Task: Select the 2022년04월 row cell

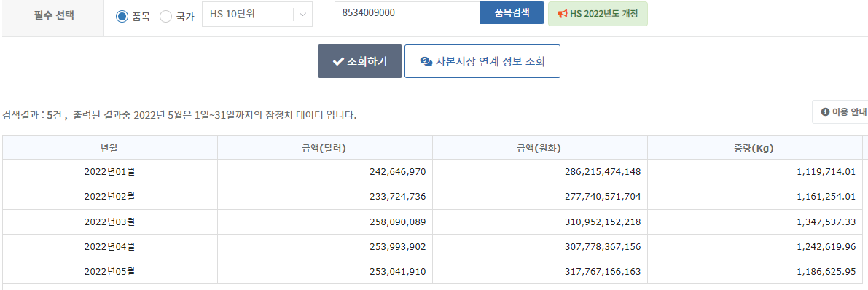Action: [x=109, y=247]
